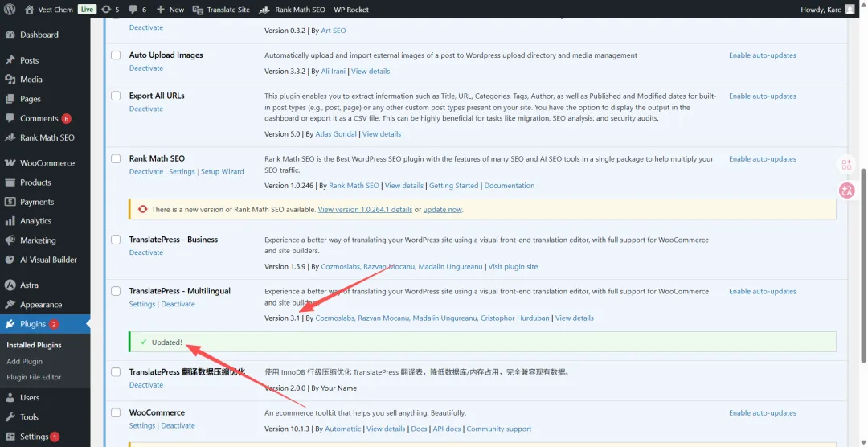Click the Payments icon in sidebar

point(10,202)
